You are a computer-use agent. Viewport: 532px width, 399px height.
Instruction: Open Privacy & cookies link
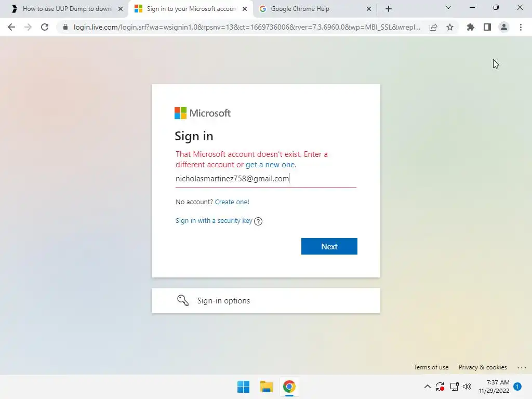tap(483, 367)
